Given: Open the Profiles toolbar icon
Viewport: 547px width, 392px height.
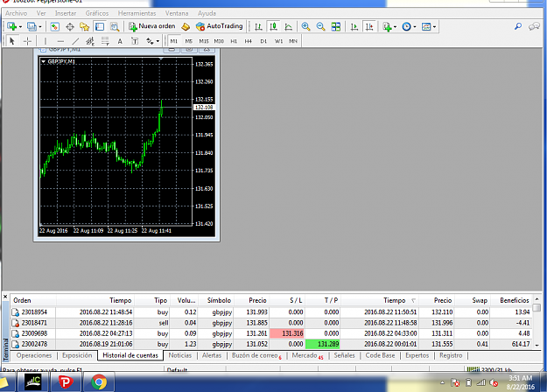Looking at the screenshot, I should click(x=32, y=26).
